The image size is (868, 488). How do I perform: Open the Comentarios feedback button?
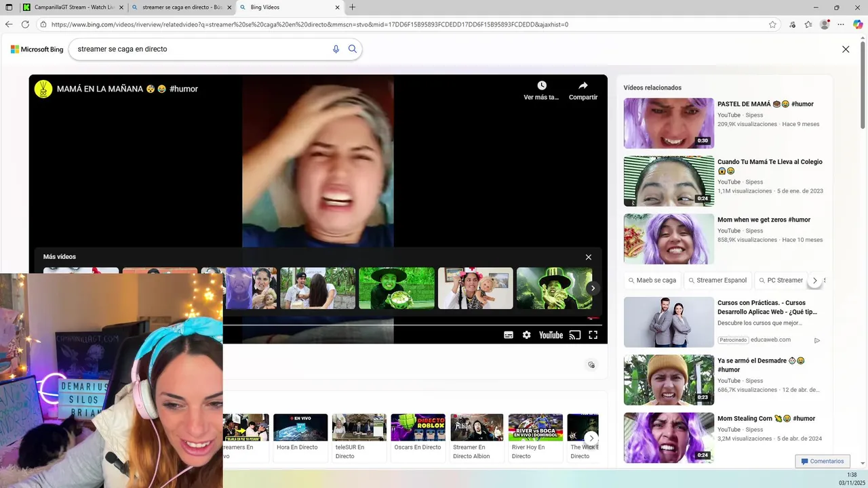[x=823, y=462]
